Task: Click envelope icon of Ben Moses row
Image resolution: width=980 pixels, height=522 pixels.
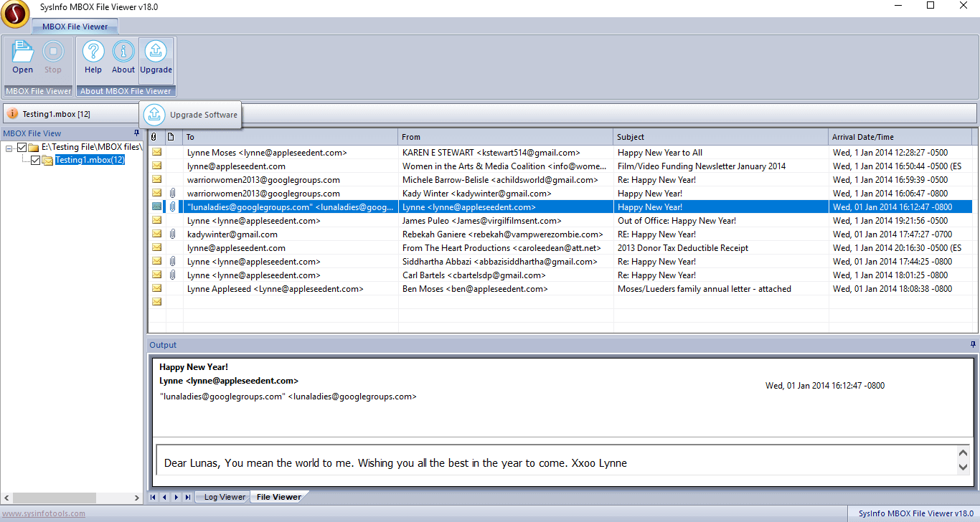Action: pos(156,288)
